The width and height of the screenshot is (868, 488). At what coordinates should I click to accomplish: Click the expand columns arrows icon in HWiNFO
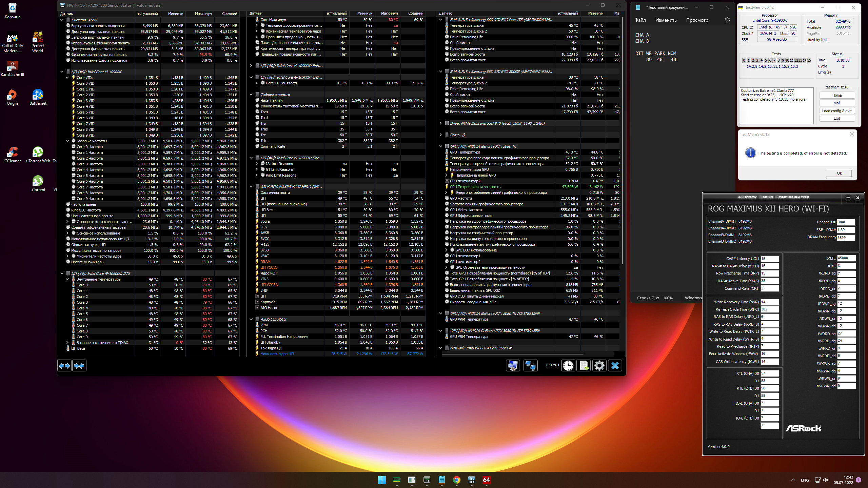pos(64,366)
